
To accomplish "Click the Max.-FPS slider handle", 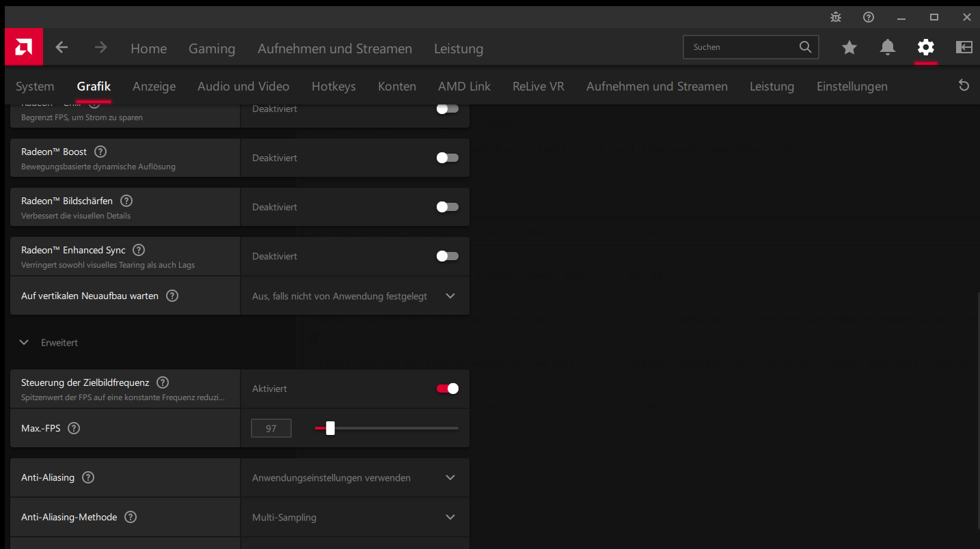I will [330, 428].
